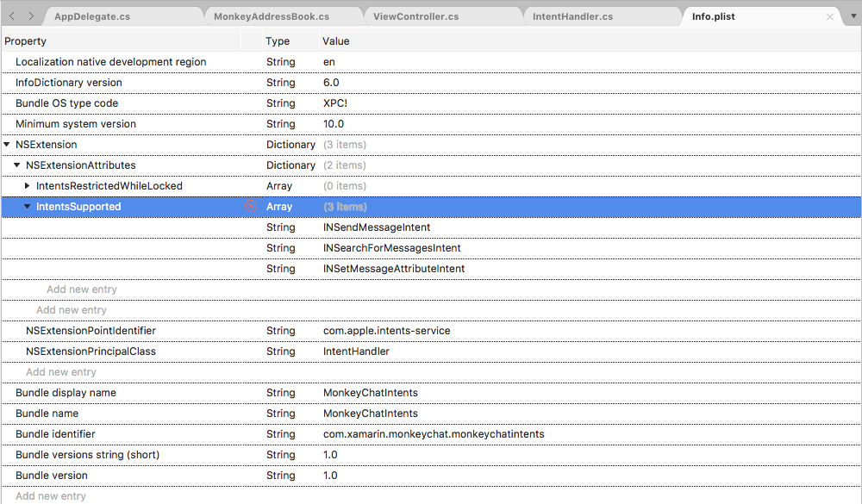Collapse the IntentsSupported array
The width and height of the screenshot is (862, 504).
pos(27,206)
